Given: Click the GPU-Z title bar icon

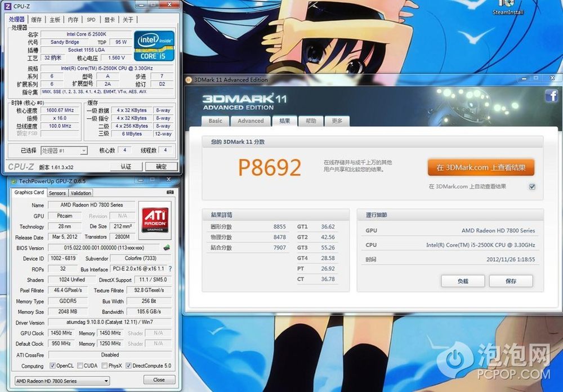Looking at the screenshot, I should [x=14, y=181].
